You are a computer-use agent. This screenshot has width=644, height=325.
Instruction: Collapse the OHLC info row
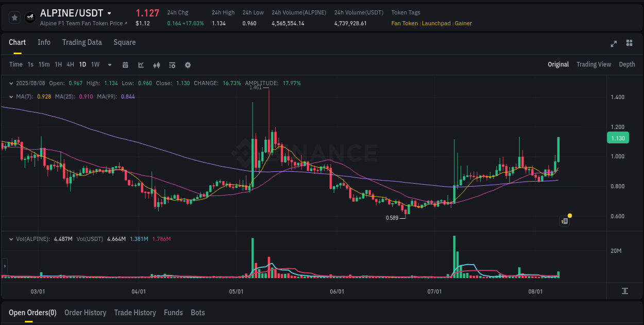tap(10, 83)
